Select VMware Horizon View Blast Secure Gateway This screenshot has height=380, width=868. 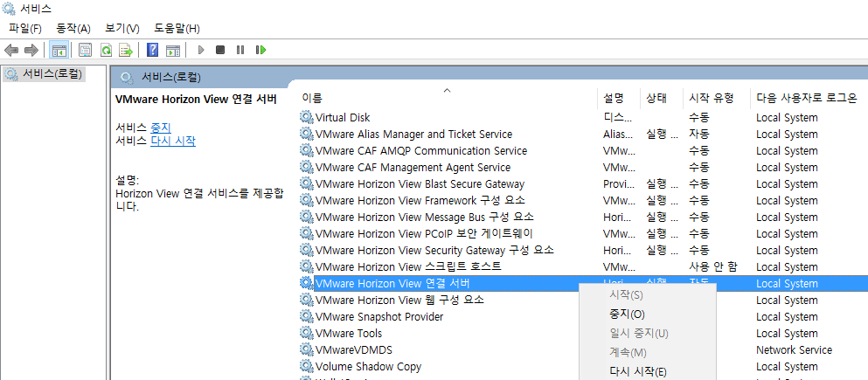420,183
